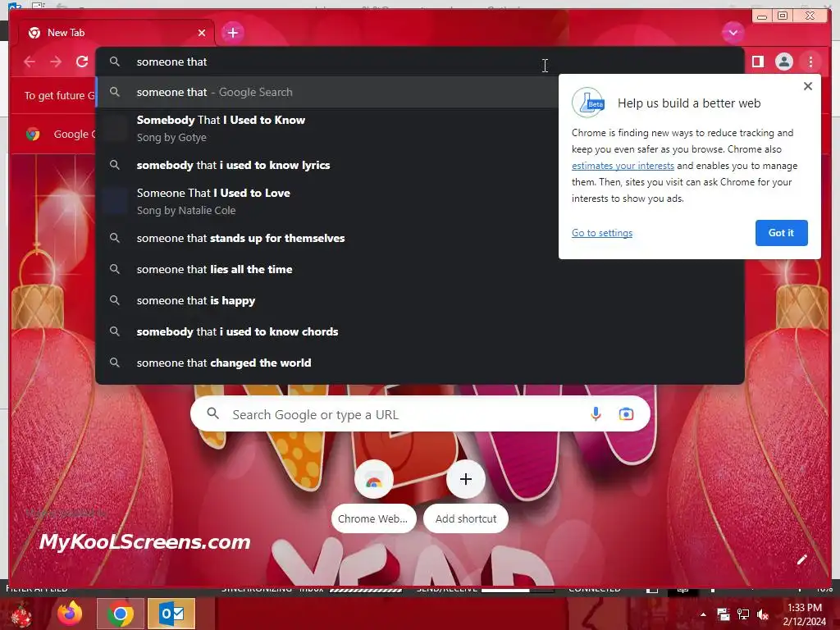Viewport: 840px width, 630px height.
Task: Select the New Tab tab
Action: point(116,33)
